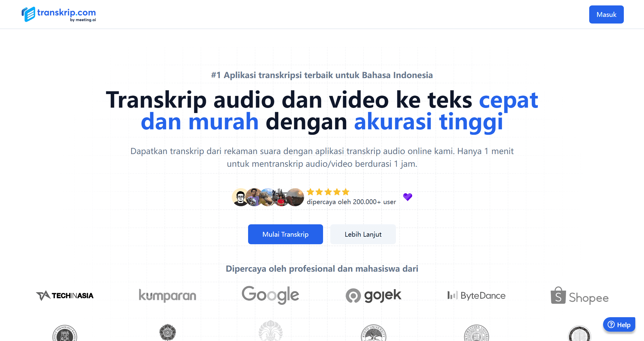Click the five-star rating icons

click(x=328, y=192)
